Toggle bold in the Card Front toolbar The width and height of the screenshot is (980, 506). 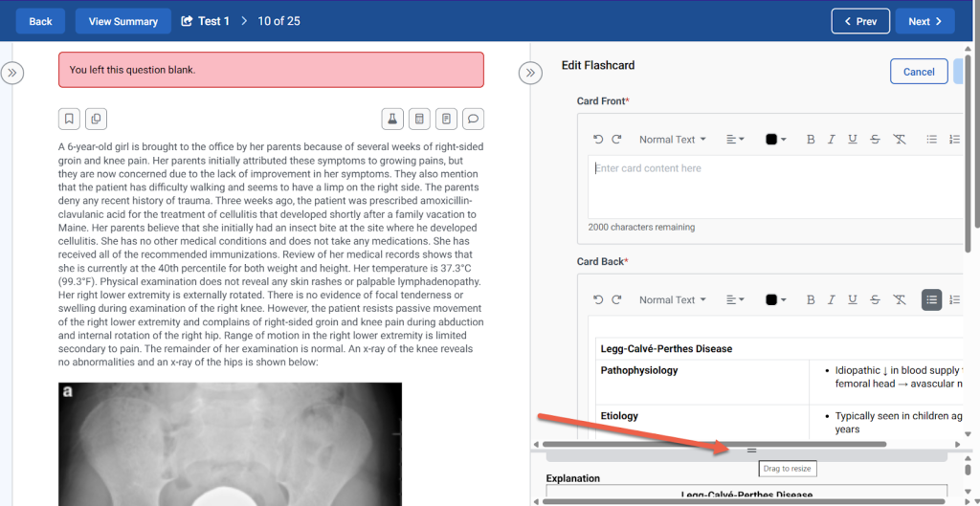811,140
